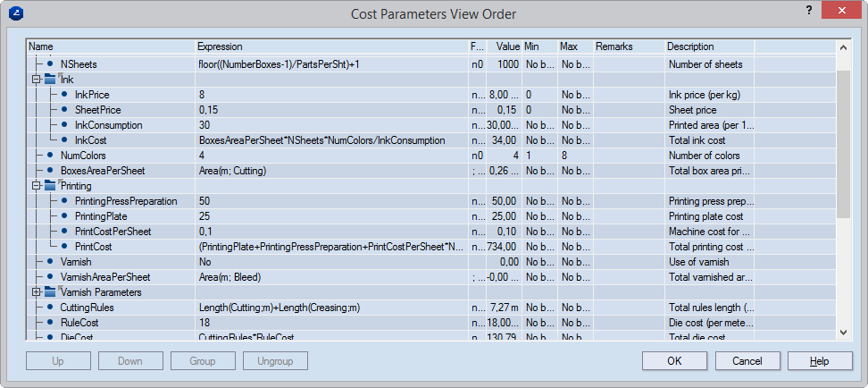868x388 pixels.
Task: Click the bullet icon beside InkPrice
Action: pyautogui.click(x=64, y=95)
